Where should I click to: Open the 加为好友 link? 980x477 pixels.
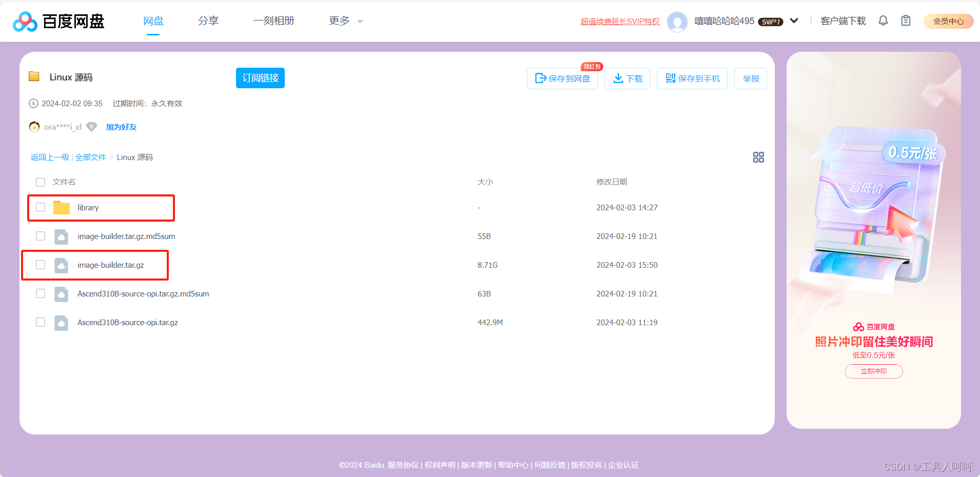[x=121, y=127]
